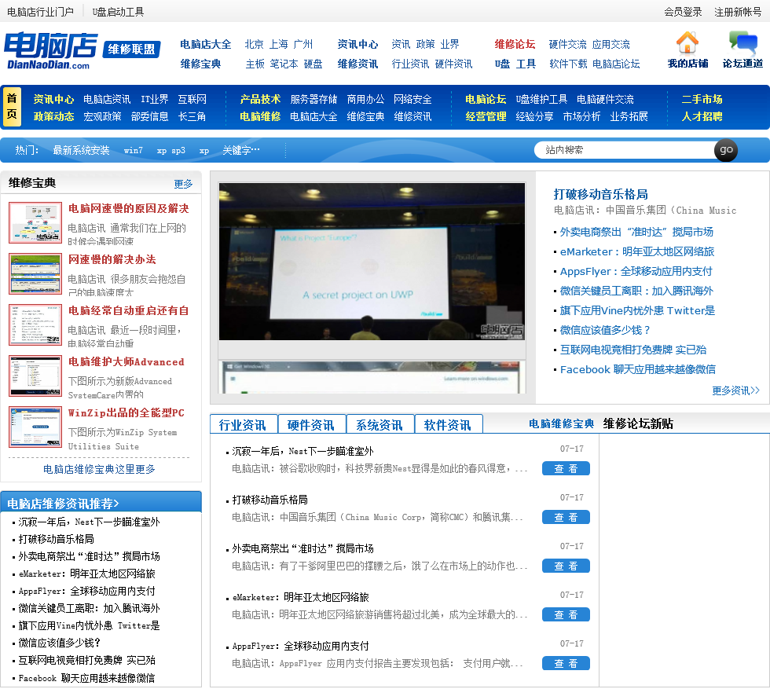Viewport: 770px width, 700px height.
Task: Open 电脑论坛 in navigation bar
Action: [486, 99]
